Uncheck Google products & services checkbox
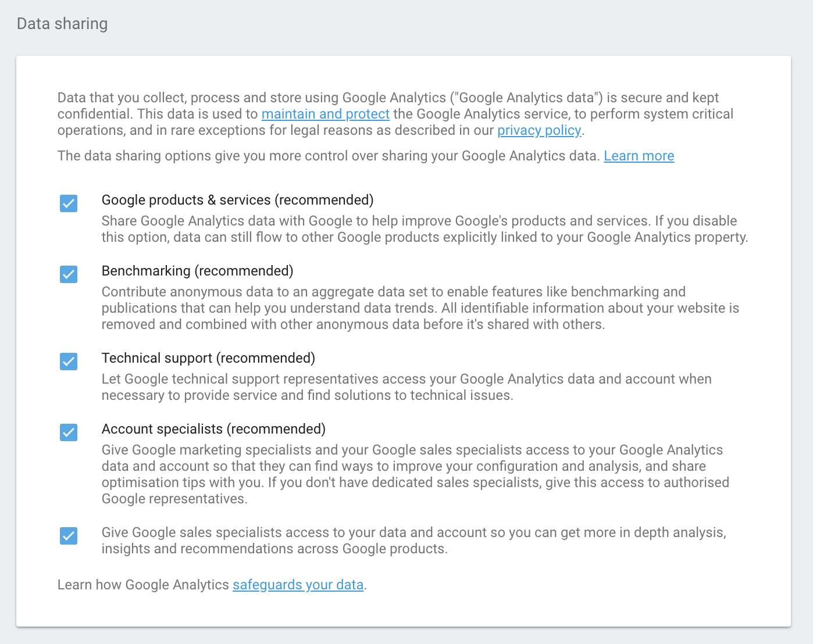 [69, 203]
